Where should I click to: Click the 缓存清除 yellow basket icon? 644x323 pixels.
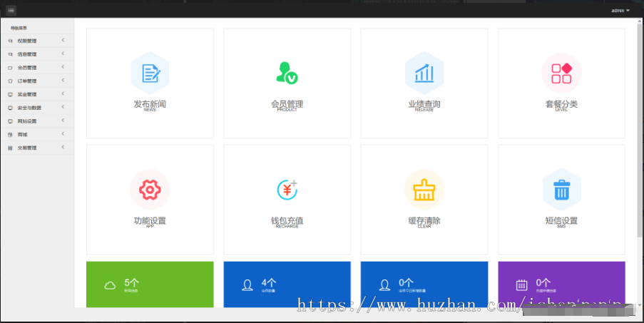424,190
